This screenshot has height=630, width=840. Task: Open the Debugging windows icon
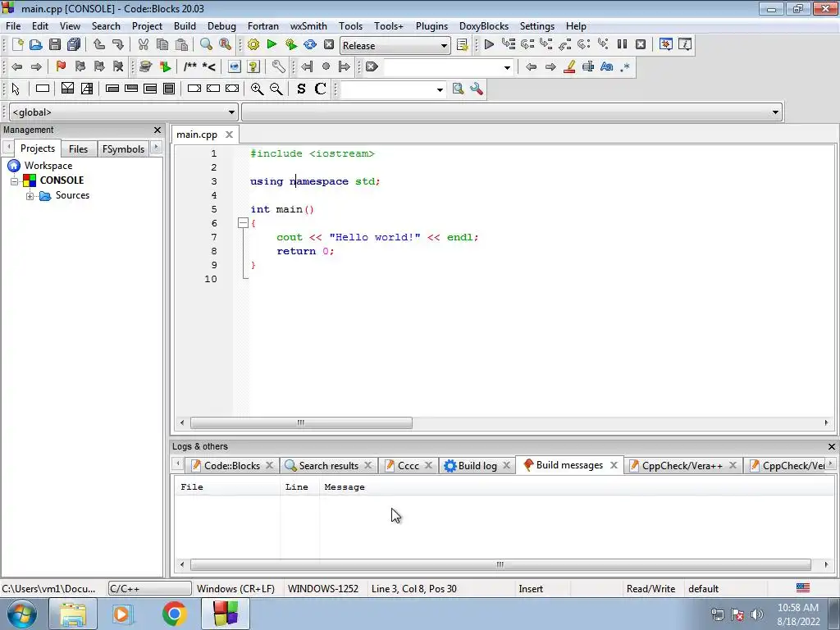coord(666,44)
